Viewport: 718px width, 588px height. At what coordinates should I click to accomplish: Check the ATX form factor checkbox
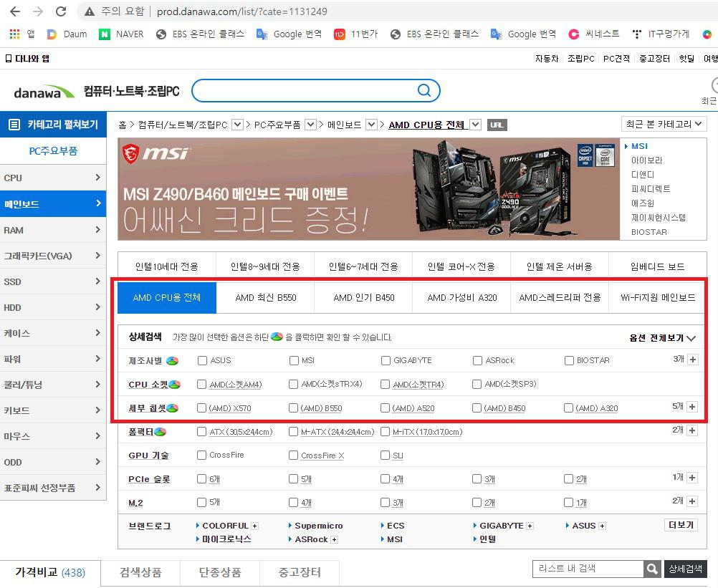(x=201, y=431)
